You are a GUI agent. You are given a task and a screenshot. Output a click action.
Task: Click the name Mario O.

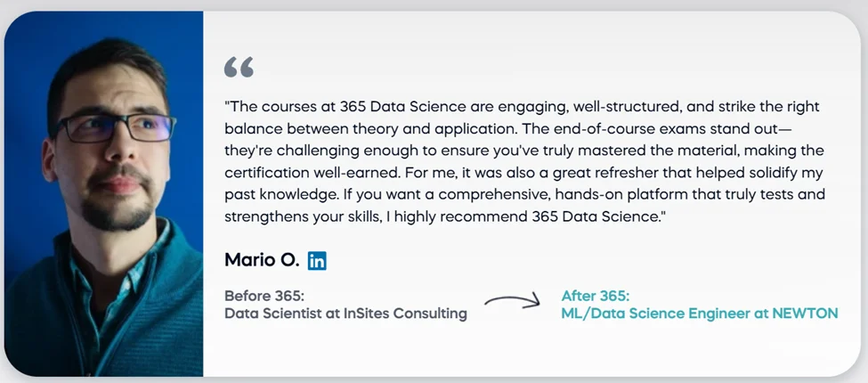tap(261, 260)
